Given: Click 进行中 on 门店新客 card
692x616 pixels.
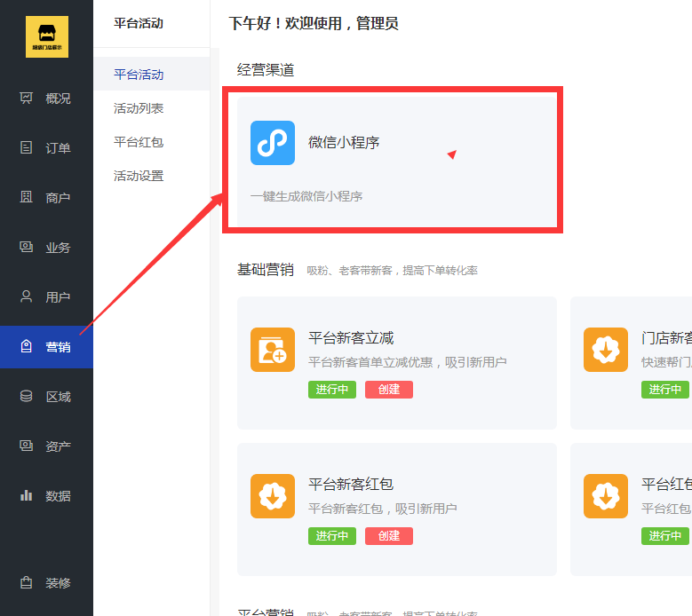Looking at the screenshot, I should click(665, 390).
